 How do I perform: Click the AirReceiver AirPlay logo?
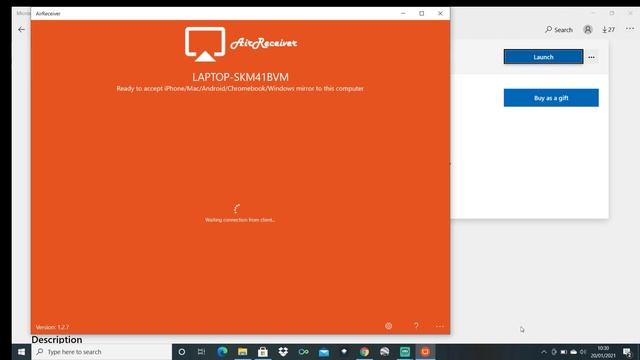tap(205, 44)
